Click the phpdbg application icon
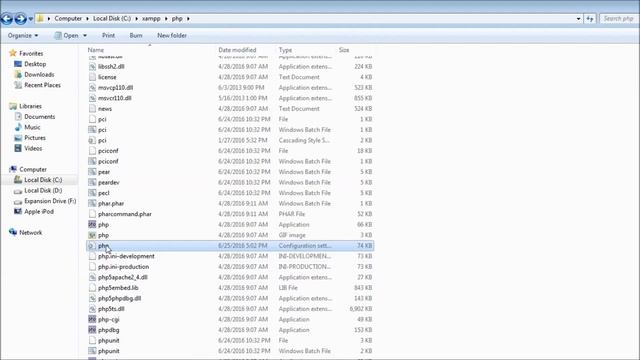Image resolution: width=640 pixels, height=360 pixels. [92, 330]
